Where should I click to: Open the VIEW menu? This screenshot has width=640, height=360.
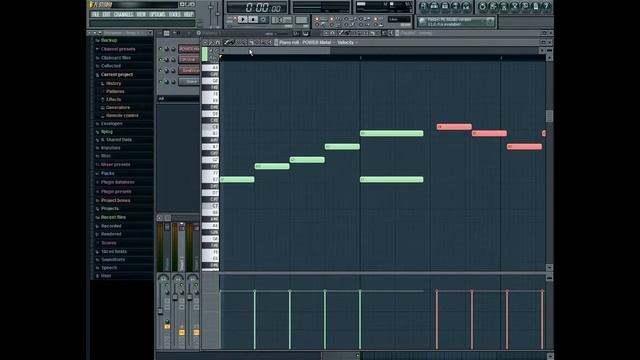[x=141, y=14]
